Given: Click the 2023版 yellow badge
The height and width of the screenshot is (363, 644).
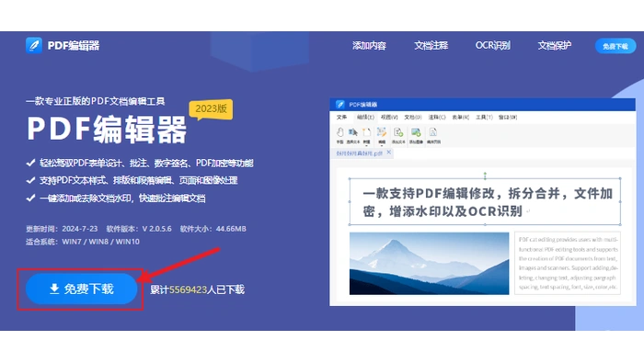Looking at the screenshot, I should (x=211, y=109).
